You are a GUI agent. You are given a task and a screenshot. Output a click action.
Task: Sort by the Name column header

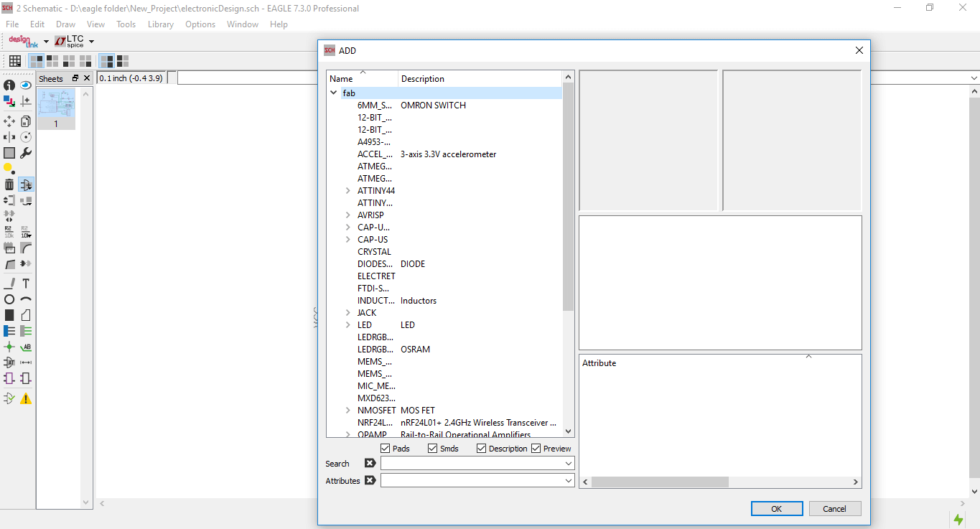362,78
